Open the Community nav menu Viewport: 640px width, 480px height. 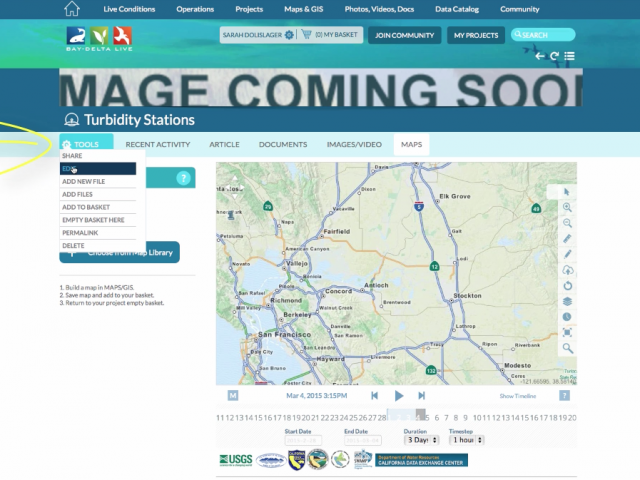(x=520, y=9)
